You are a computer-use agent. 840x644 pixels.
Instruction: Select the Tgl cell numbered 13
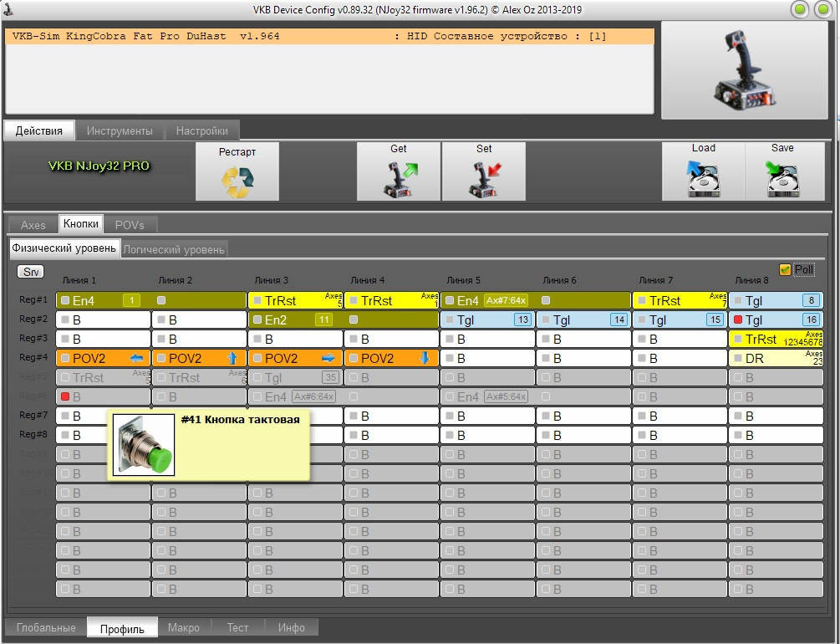487,319
